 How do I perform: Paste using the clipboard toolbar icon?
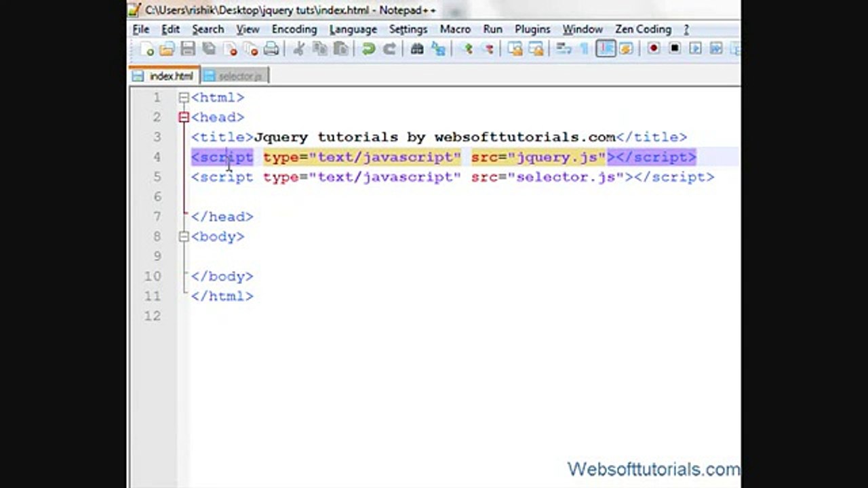click(x=341, y=49)
